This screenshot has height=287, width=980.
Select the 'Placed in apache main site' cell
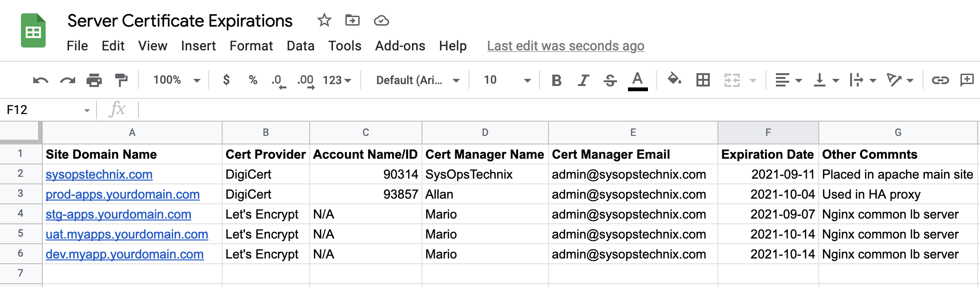(x=898, y=174)
